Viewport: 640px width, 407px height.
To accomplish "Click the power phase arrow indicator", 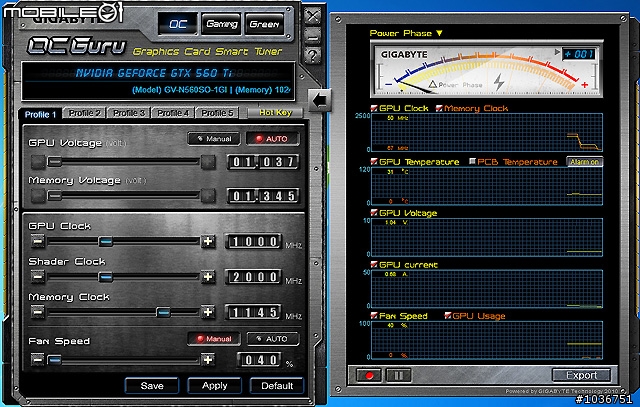I will click(557, 52).
